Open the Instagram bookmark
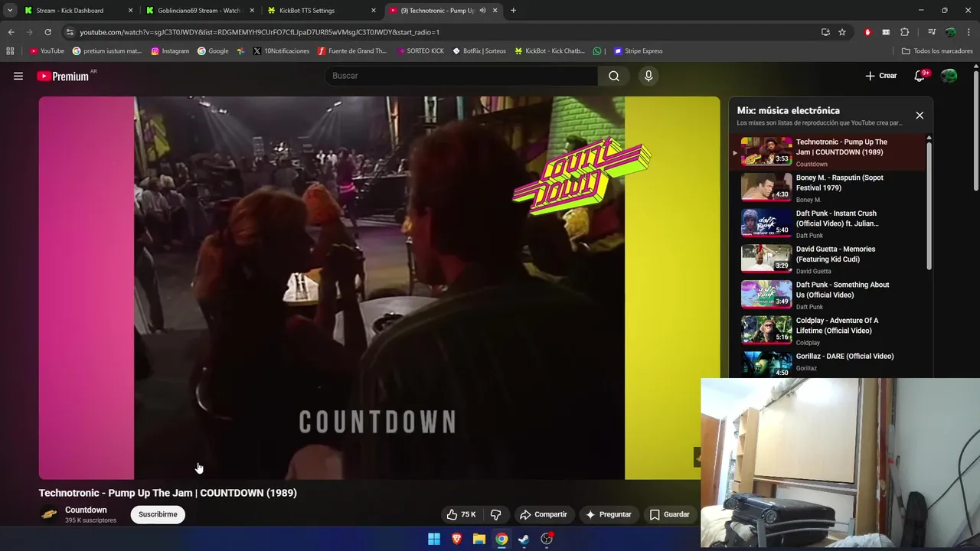 tap(170, 51)
